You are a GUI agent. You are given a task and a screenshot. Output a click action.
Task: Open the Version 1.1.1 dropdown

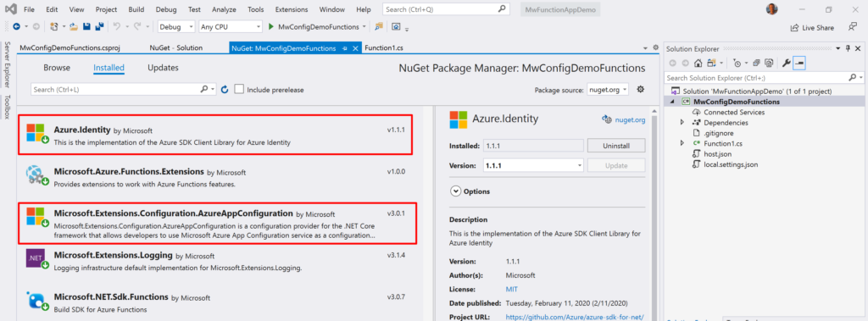click(533, 165)
